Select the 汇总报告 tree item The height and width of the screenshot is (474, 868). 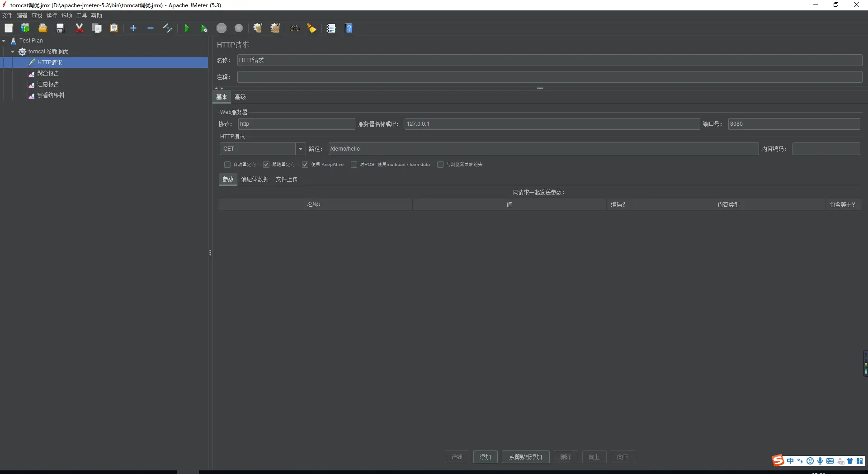(48, 84)
